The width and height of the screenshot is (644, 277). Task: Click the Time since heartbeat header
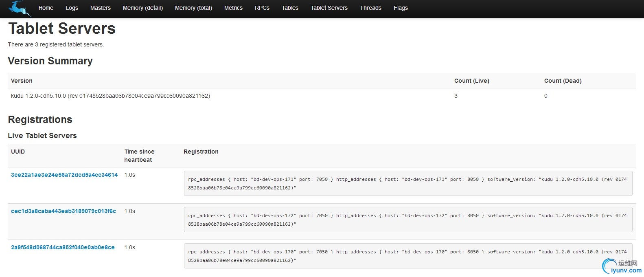(139, 156)
